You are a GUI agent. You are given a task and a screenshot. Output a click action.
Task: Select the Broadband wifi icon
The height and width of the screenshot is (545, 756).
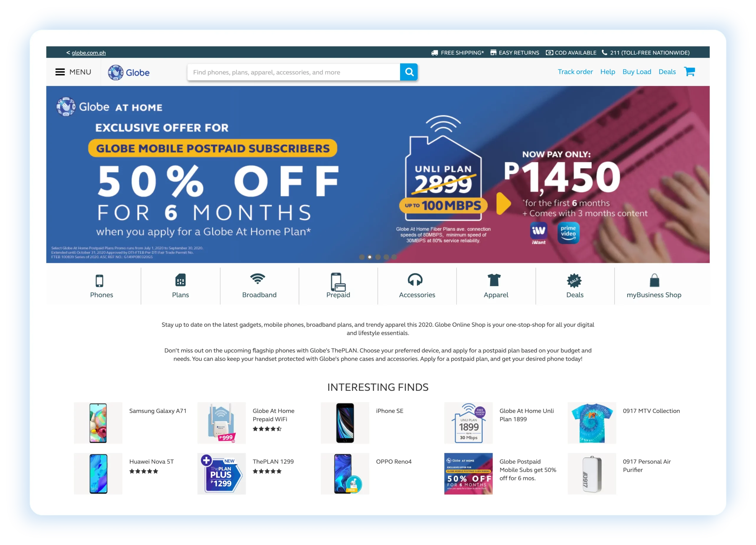pyautogui.click(x=258, y=279)
